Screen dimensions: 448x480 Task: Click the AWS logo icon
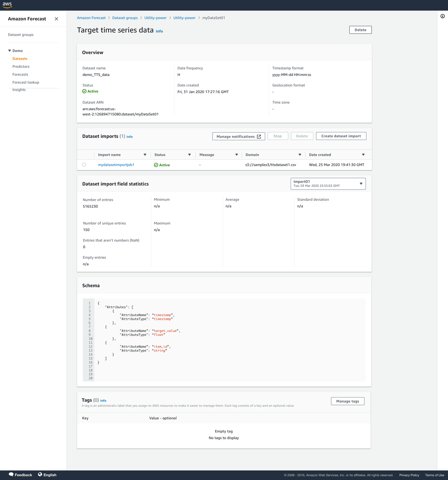[7, 5]
